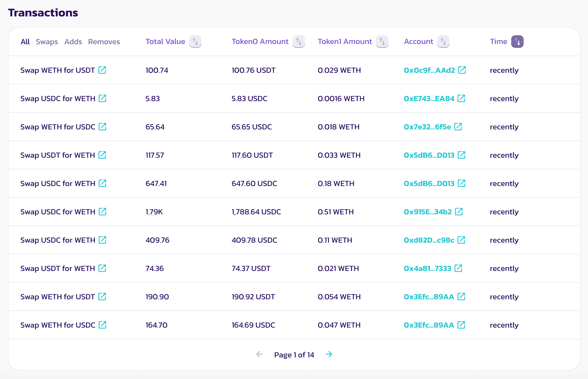The image size is (588, 379).
Task: Toggle sort by Token0 Amount
Action: [x=299, y=41]
